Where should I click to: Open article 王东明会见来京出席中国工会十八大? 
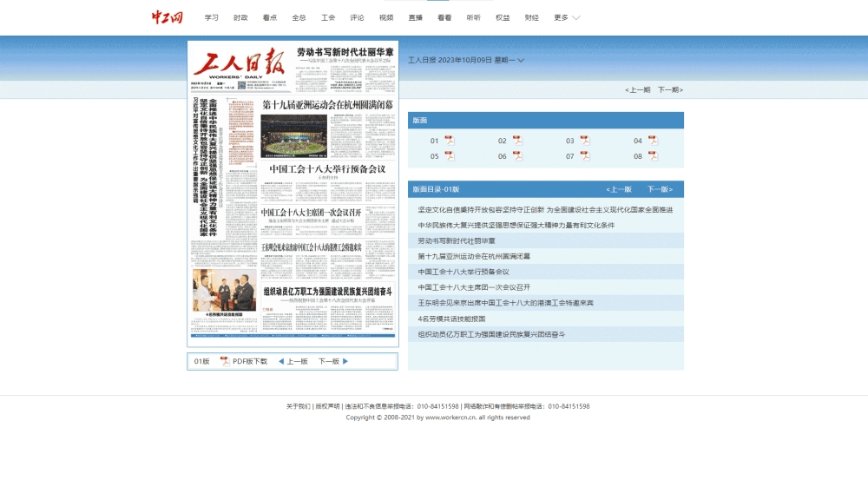click(x=505, y=303)
